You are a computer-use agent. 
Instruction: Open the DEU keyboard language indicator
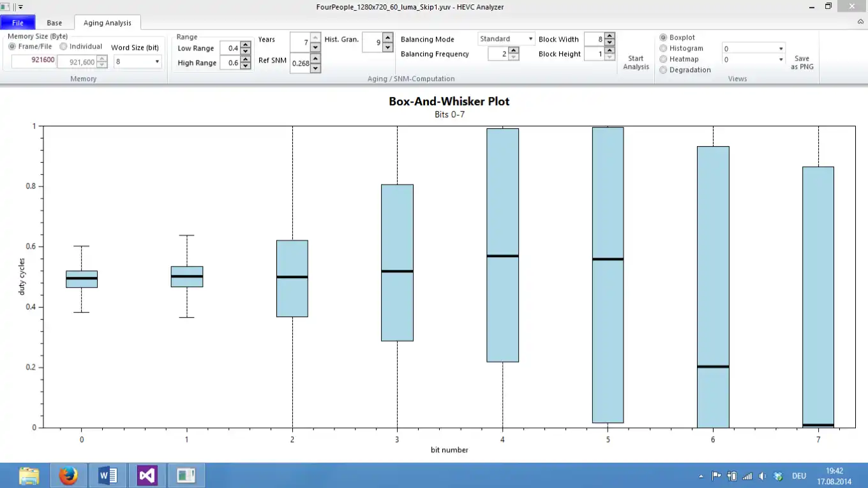coord(798,476)
